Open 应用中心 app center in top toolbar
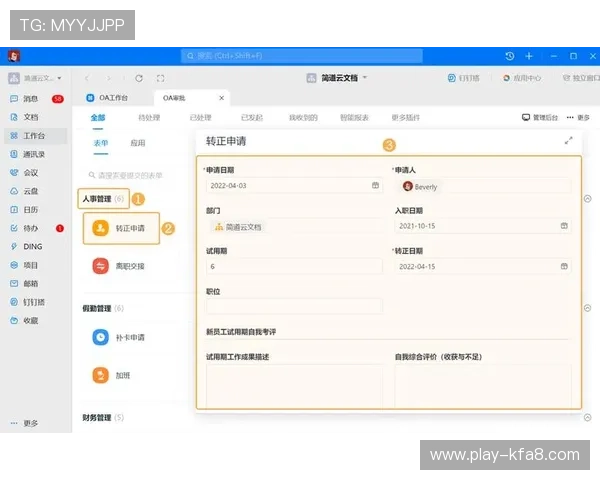The image size is (600, 480). 522,78
